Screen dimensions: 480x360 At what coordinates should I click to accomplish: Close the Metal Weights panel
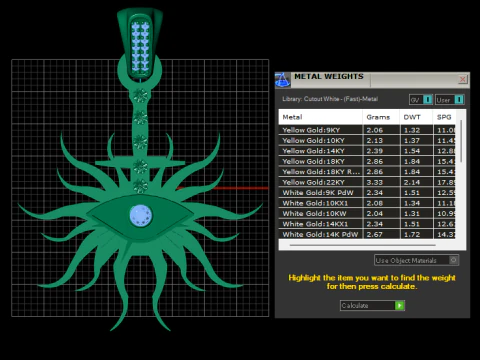coord(462,79)
